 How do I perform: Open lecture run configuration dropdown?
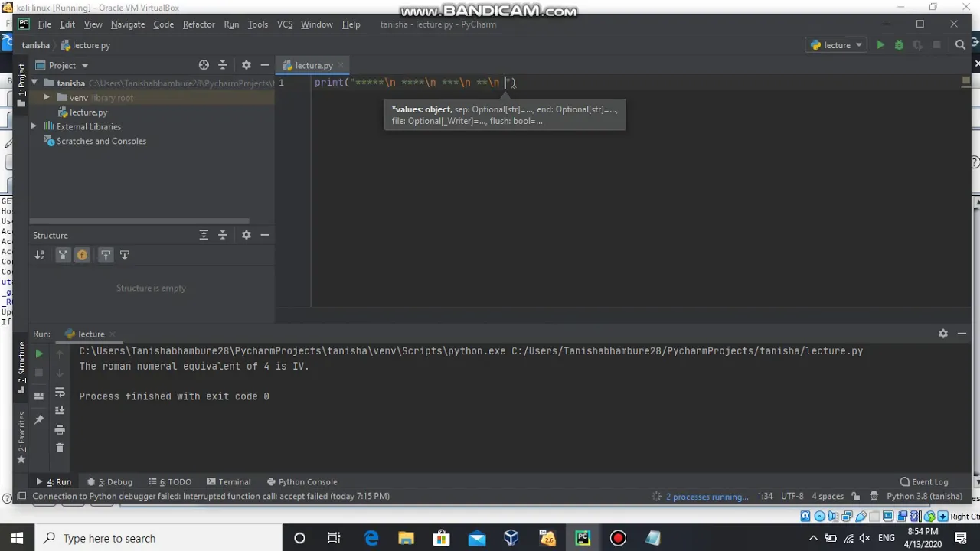coord(836,45)
